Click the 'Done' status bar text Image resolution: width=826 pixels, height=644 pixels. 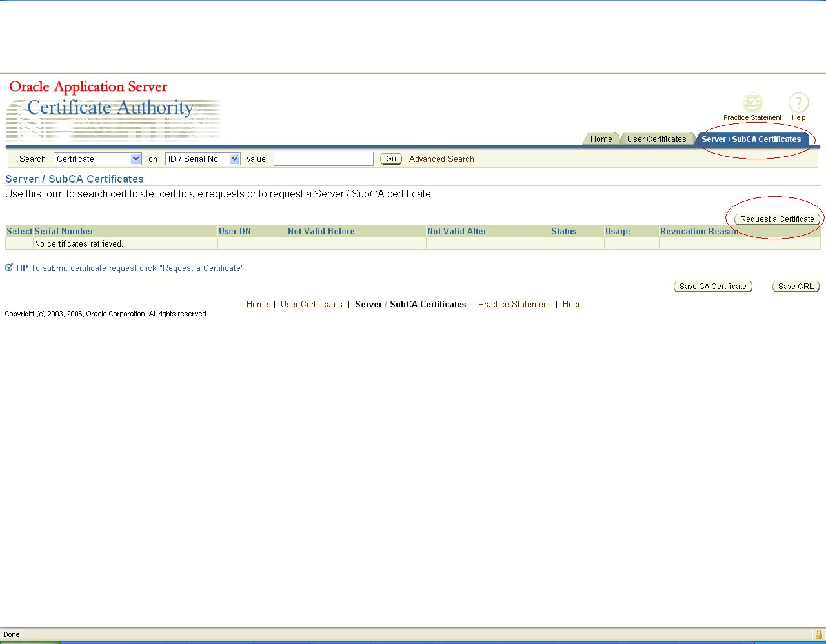pos(12,634)
